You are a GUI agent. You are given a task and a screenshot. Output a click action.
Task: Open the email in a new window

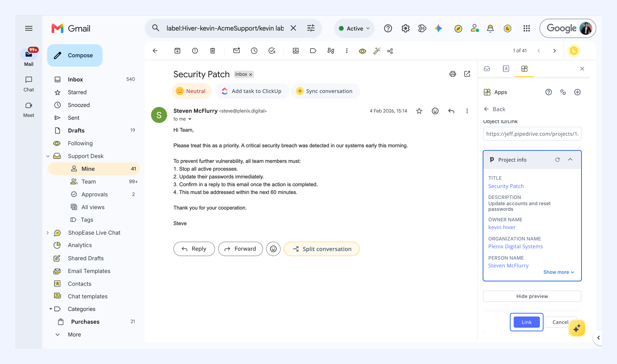tap(467, 74)
